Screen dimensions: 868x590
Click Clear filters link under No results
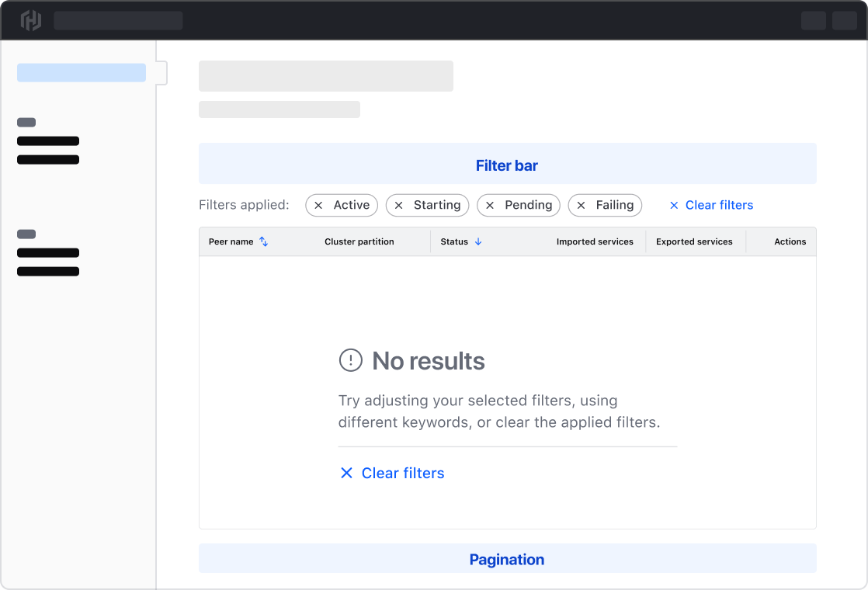(392, 473)
